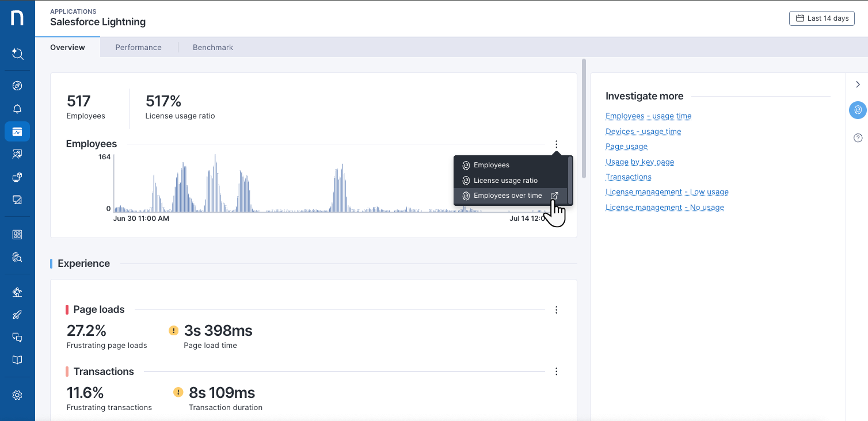Open the Workforce people icon in sidebar

(x=17, y=154)
